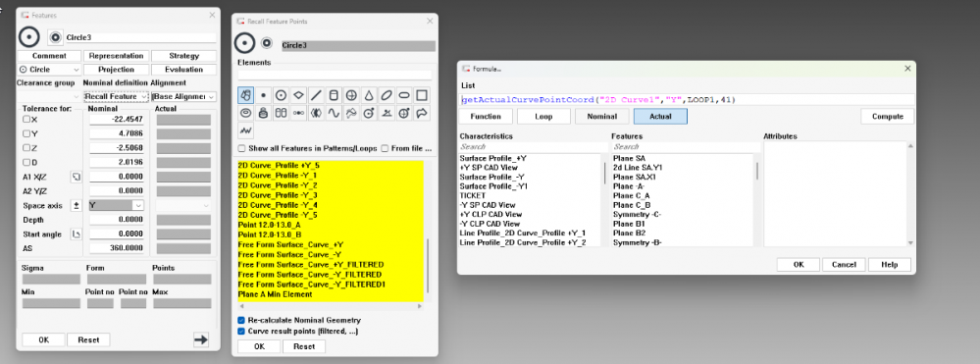Select the free form surface icon
Viewport: 980px width, 364px height.
tap(351, 113)
